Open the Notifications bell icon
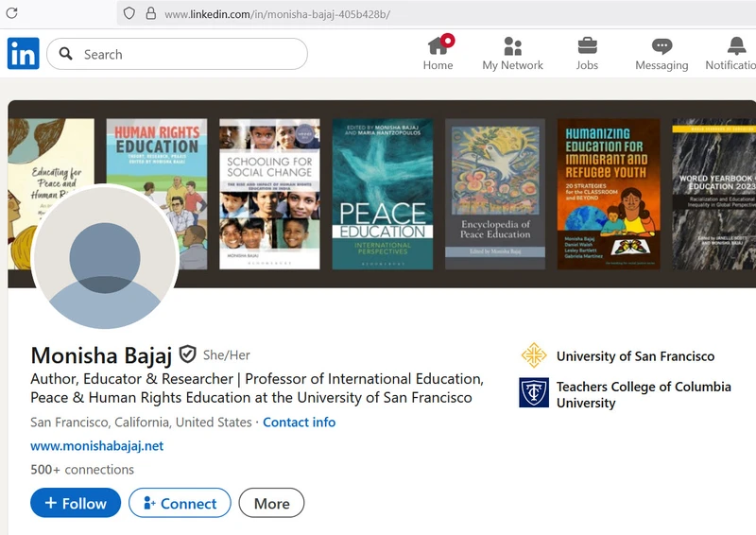This screenshot has width=756, height=535. (x=736, y=45)
